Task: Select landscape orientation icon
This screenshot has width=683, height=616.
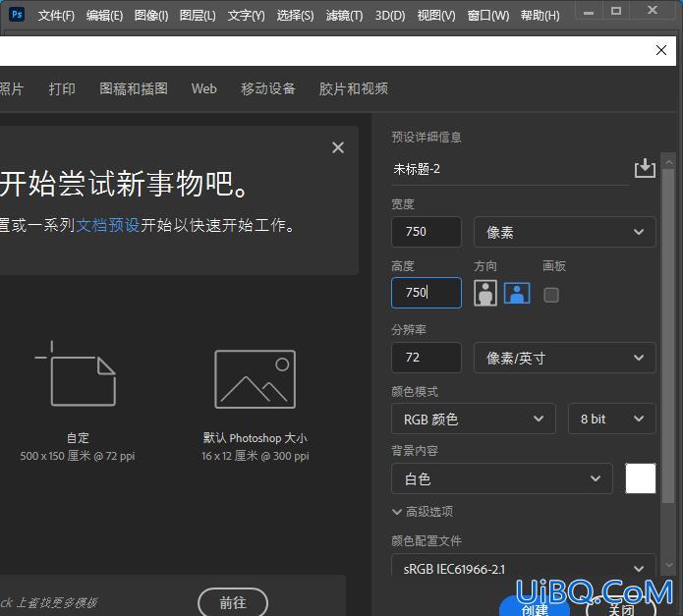Action: coord(517,293)
